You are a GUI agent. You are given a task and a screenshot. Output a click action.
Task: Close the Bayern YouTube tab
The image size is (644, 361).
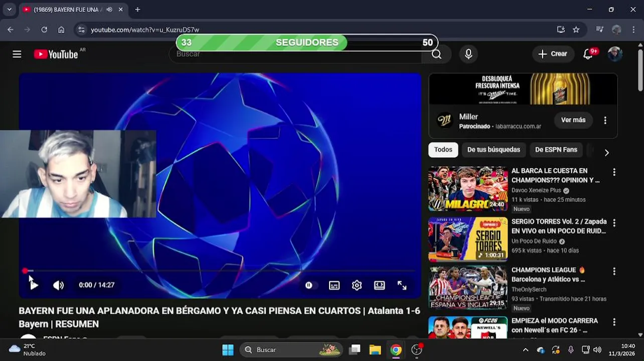pos(121,10)
